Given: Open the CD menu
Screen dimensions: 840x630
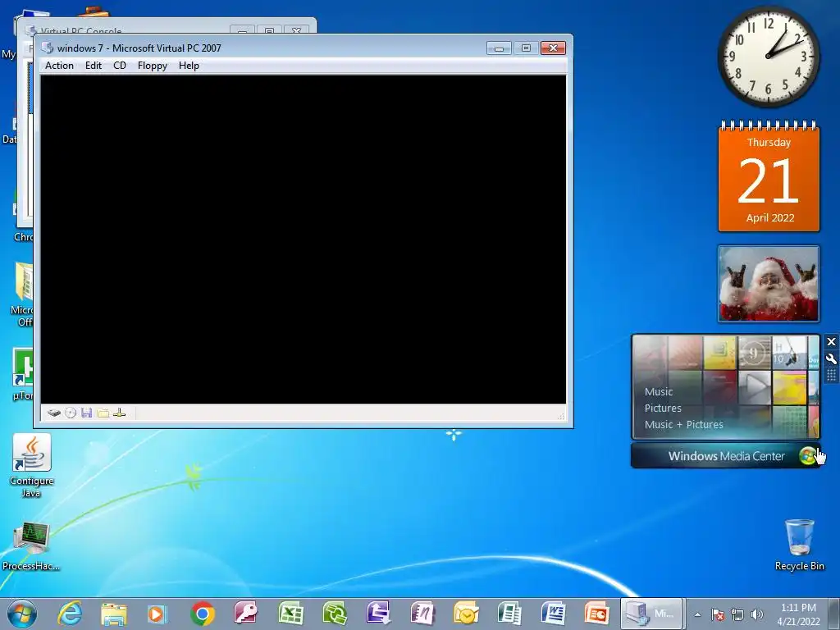Looking at the screenshot, I should pyautogui.click(x=120, y=66).
